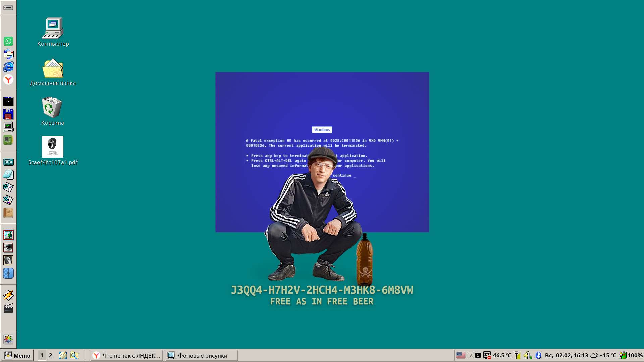The image size is (644, 362).
Task: Launch the Word-style document editor icon
Action: (8, 187)
